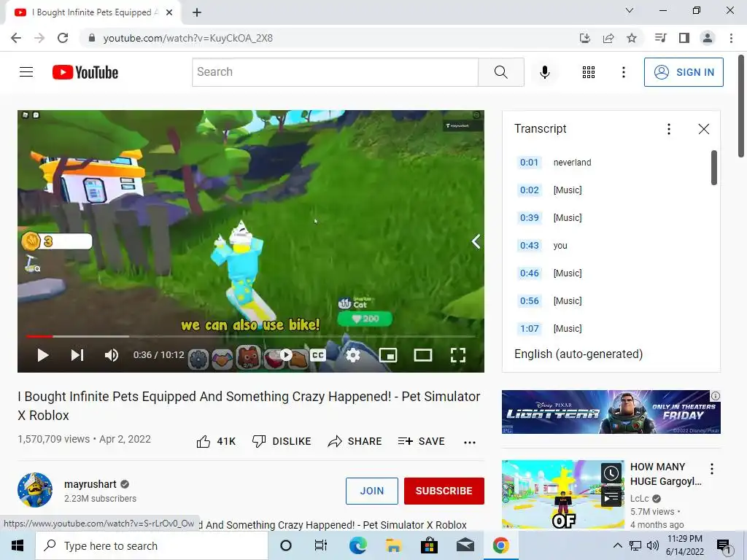747x560 pixels.
Task: Click the DISLIKE button
Action: 281,441
